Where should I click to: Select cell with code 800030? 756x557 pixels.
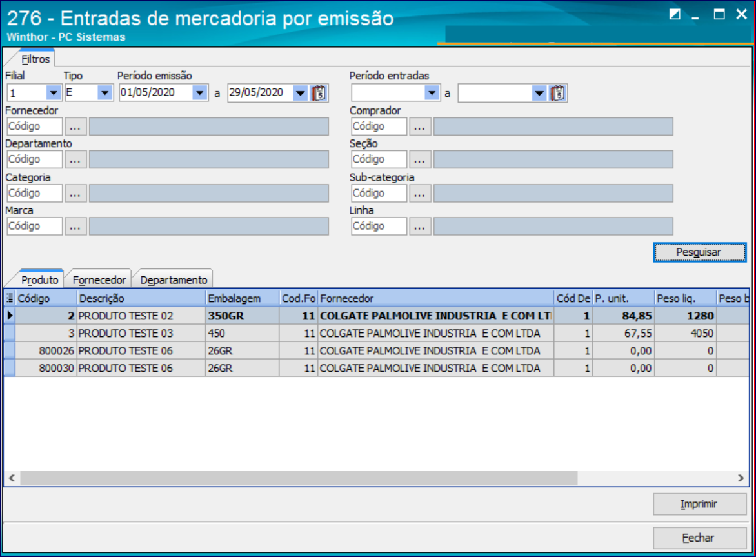pos(46,368)
